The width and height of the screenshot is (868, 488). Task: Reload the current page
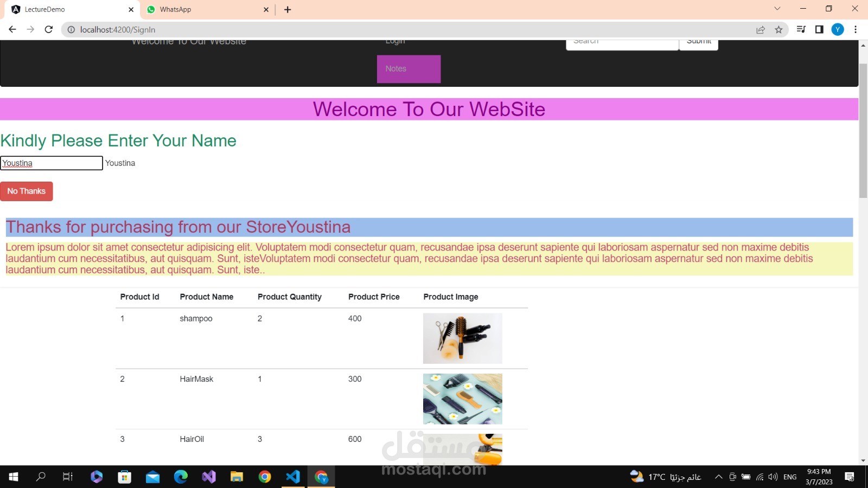point(48,29)
